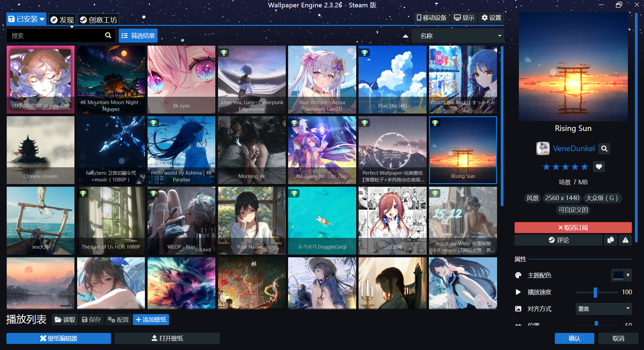The width and height of the screenshot is (644, 350).
Task: Select the Bocchi the Rock! wallpaper
Action: pyautogui.click(x=463, y=80)
